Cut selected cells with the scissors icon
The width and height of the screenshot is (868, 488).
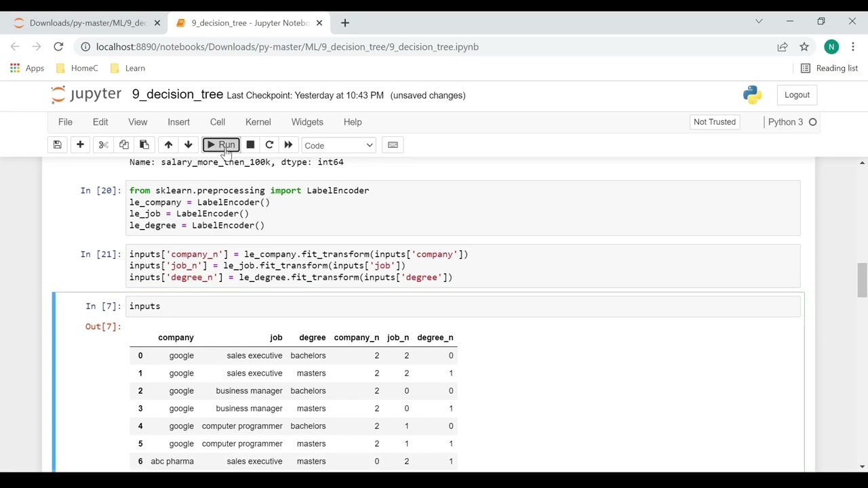[x=104, y=145]
